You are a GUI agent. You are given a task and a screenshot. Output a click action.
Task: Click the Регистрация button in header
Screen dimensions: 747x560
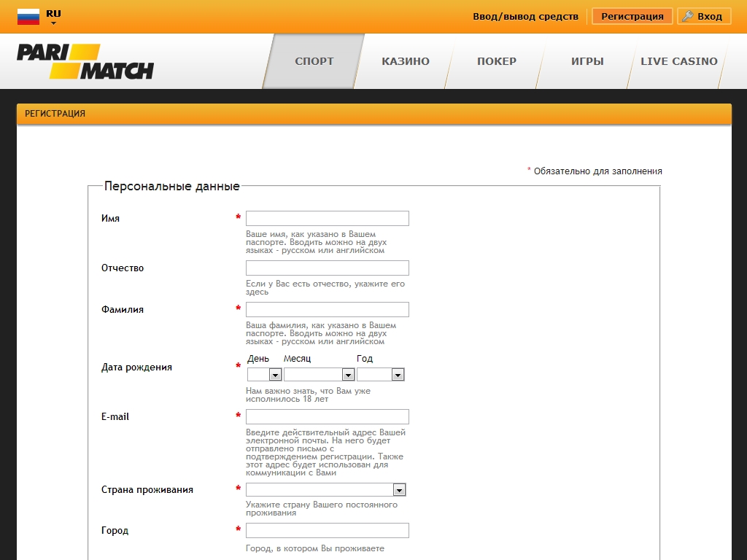[x=632, y=16]
